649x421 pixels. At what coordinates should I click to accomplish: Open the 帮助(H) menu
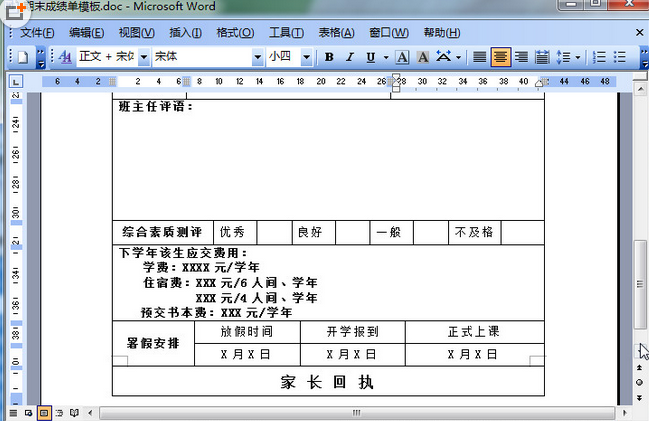442,33
